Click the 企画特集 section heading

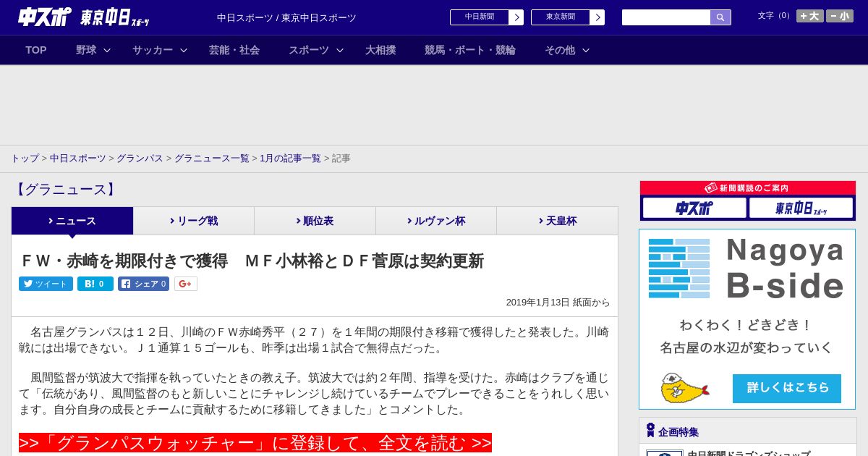point(678,432)
